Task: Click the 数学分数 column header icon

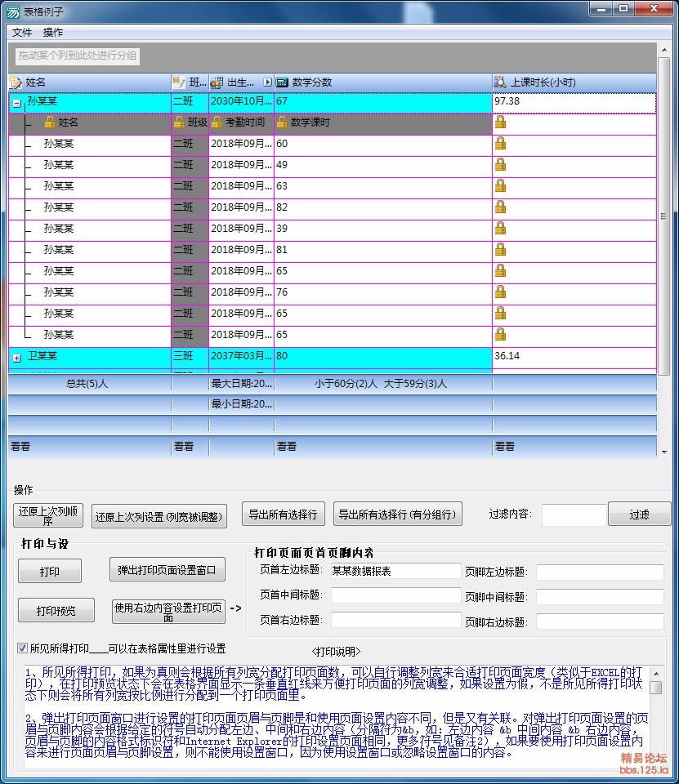Action: pos(282,82)
